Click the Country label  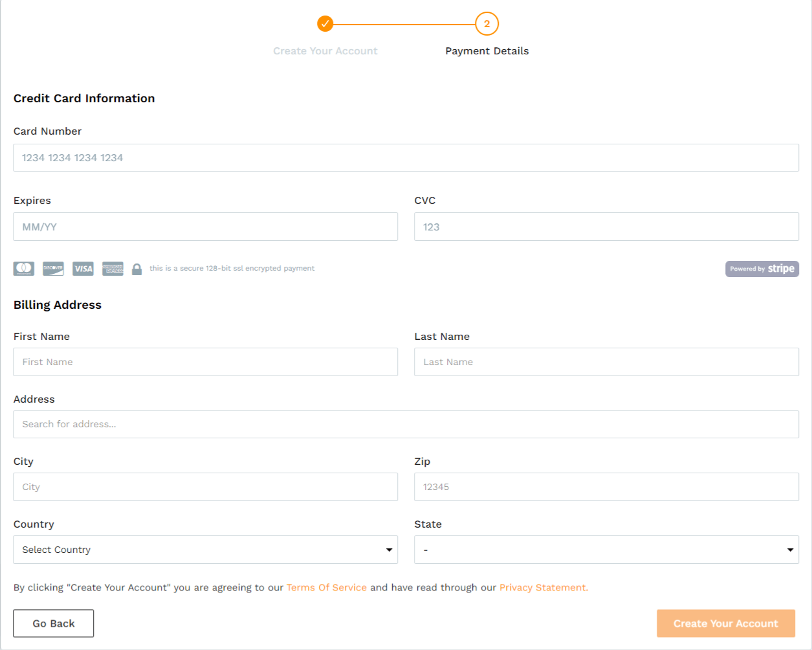coord(34,524)
